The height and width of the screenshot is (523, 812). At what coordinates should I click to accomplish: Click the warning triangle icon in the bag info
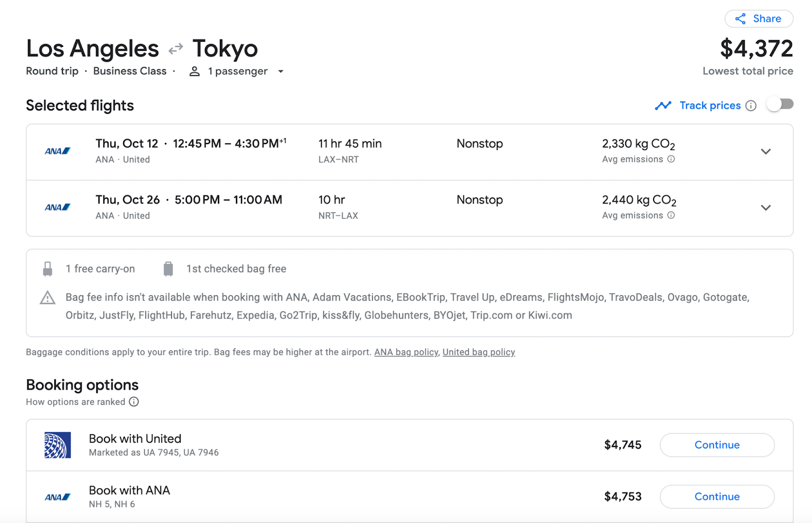[x=48, y=298]
